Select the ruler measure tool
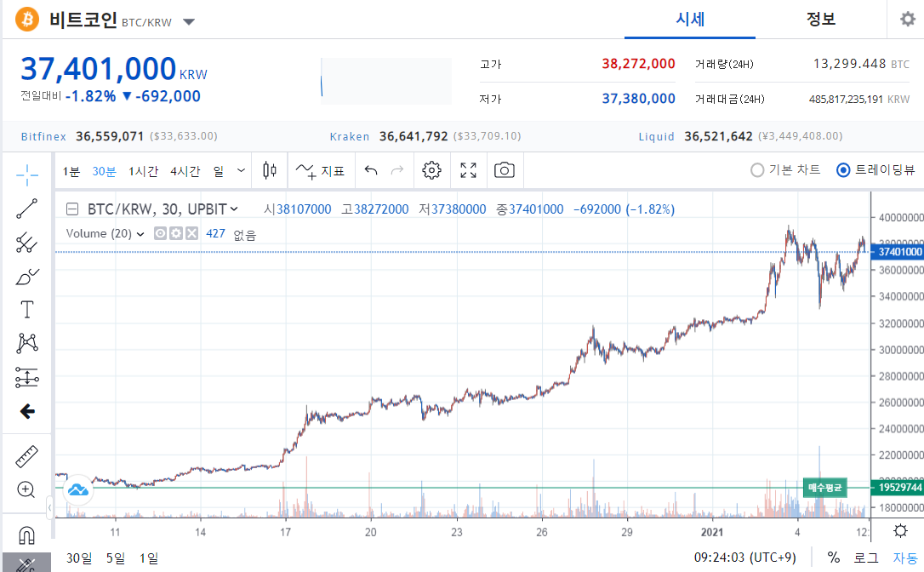Image resolution: width=924 pixels, height=572 pixels. coord(26,456)
